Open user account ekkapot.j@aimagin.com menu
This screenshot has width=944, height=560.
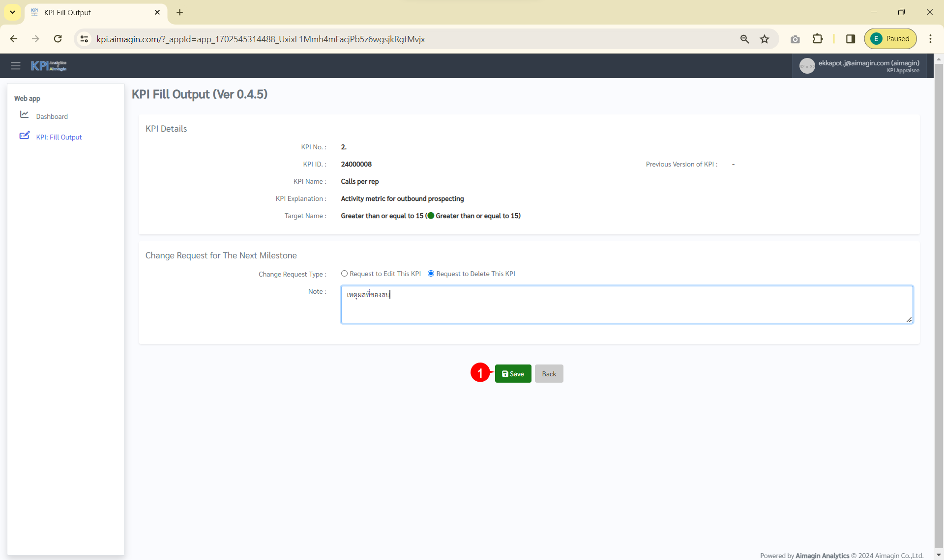pyautogui.click(x=860, y=66)
